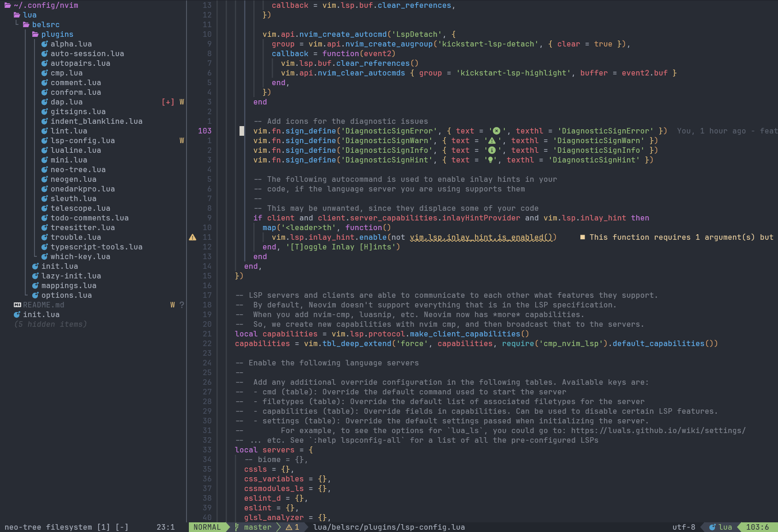Click the square marker before the diagnostic message
This screenshot has width=778, height=532.
[x=582, y=237]
